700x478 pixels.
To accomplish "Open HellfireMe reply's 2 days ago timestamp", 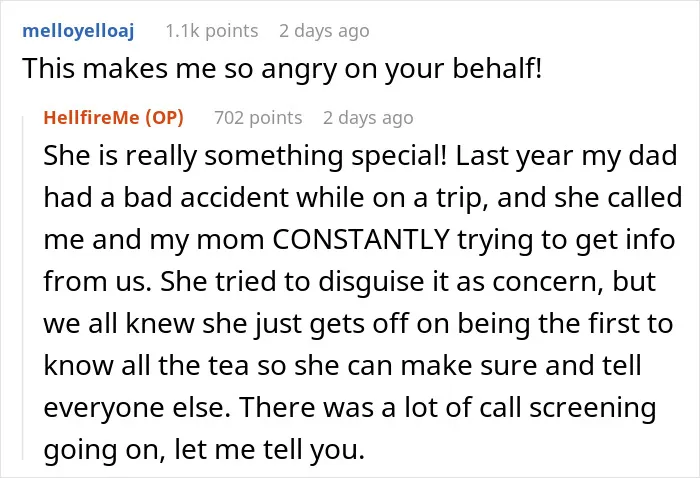I will point(368,118).
